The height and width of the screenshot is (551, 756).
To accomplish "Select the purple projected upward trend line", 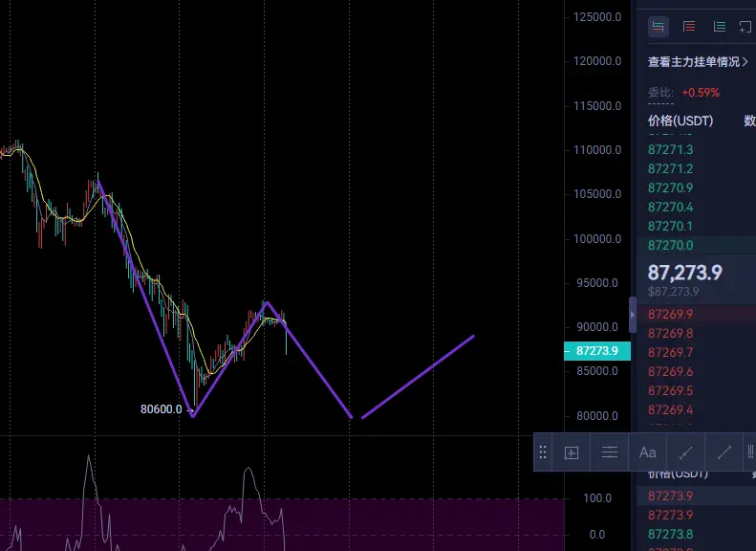I will [418, 377].
